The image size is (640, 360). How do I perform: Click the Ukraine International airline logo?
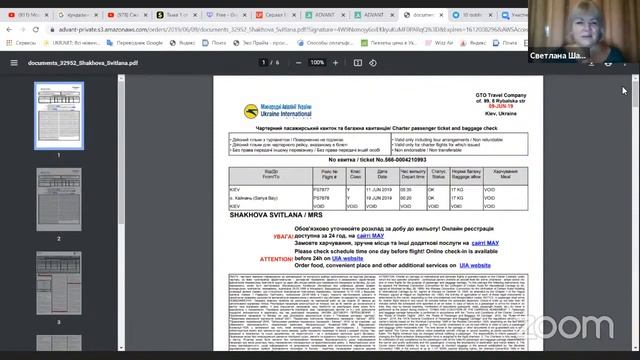[x=278, y=111]
